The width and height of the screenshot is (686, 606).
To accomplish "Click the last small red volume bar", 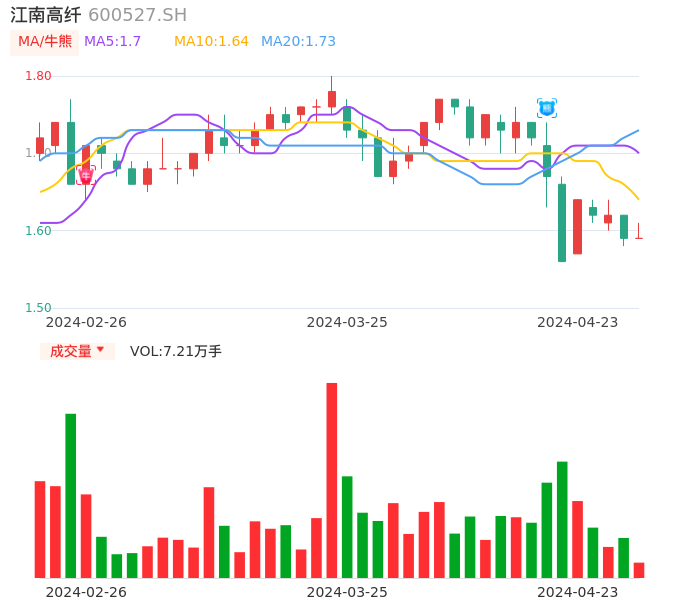I will click(639, 570).
